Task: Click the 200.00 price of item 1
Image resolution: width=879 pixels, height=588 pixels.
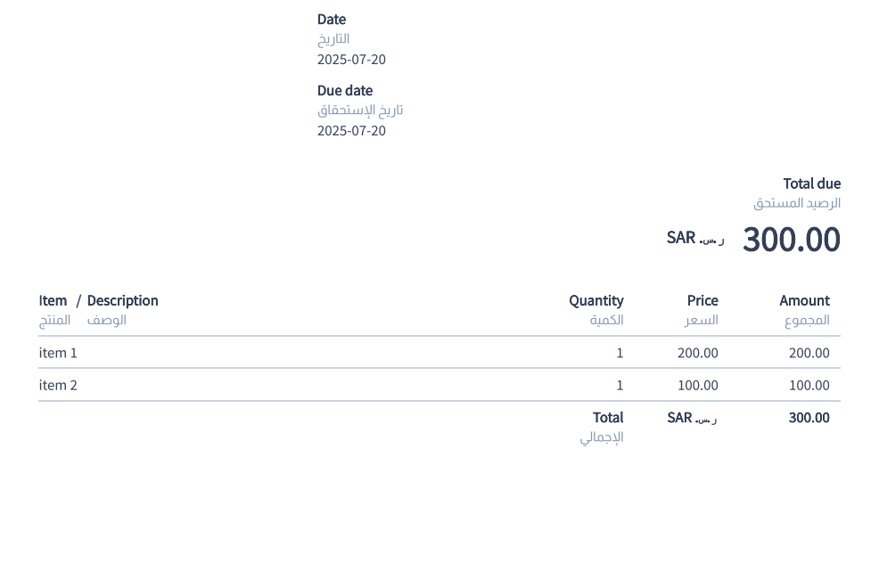Action: point(697,353)
